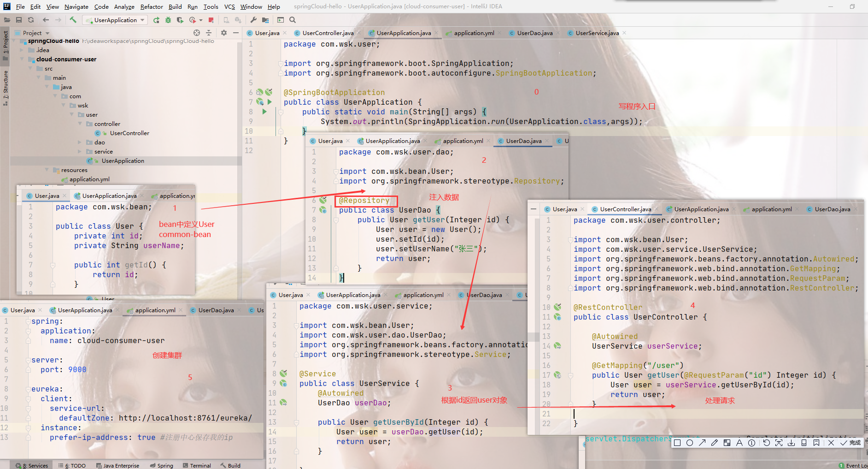Screen dimensions: 868x469
Task: Open the Navigate menu
Action: pyautogui.click(x=76, y=6)
